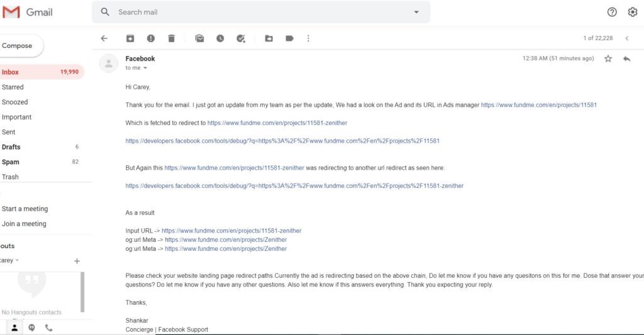This screenshot has width=644, height=335.
Task: Snooze this email with clock icon
Action: point(220,38)
